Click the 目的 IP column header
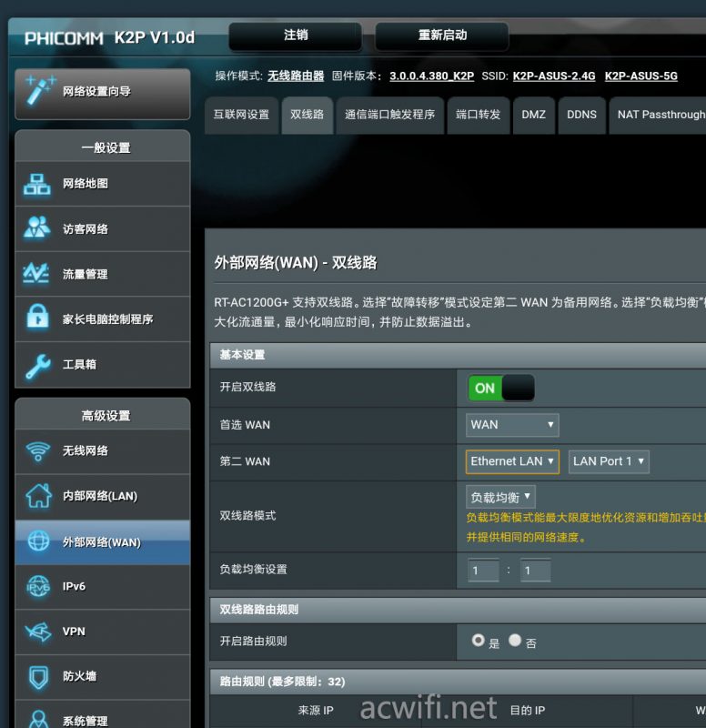This screenshot has width=706, height=728. point(528,711)
